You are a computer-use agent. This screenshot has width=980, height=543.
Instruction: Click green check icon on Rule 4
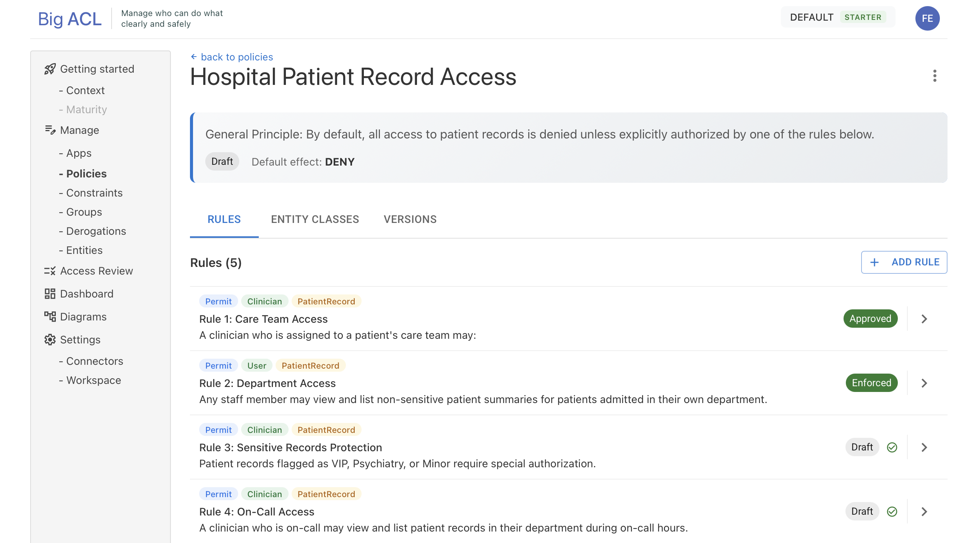892,512
